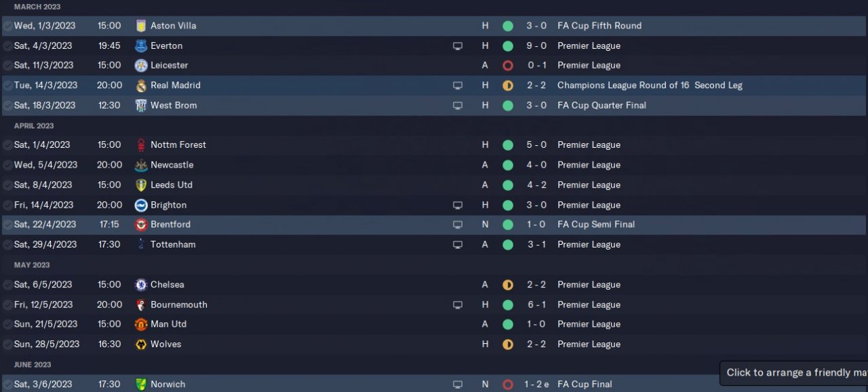Open the Newcastle team link
Screen dimensions: 868x392
(172, 165)
